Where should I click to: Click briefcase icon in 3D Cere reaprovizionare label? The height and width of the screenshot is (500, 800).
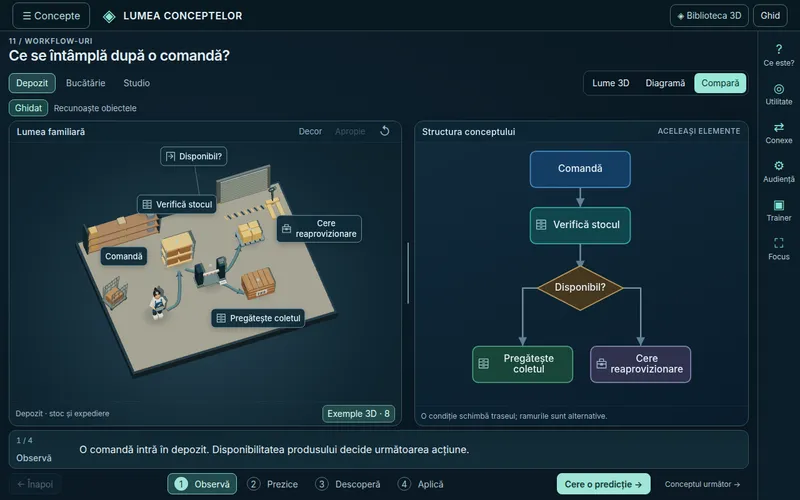[286, 229]
